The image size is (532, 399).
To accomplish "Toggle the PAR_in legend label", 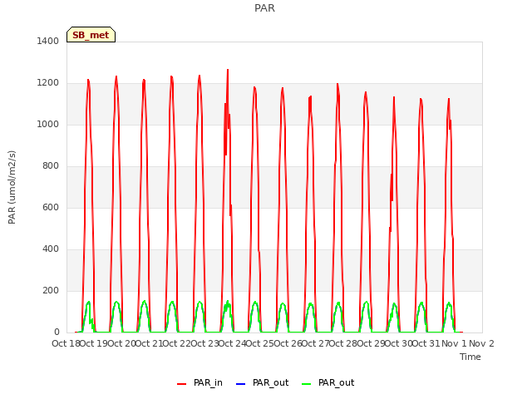I will (x=208, y=382).
